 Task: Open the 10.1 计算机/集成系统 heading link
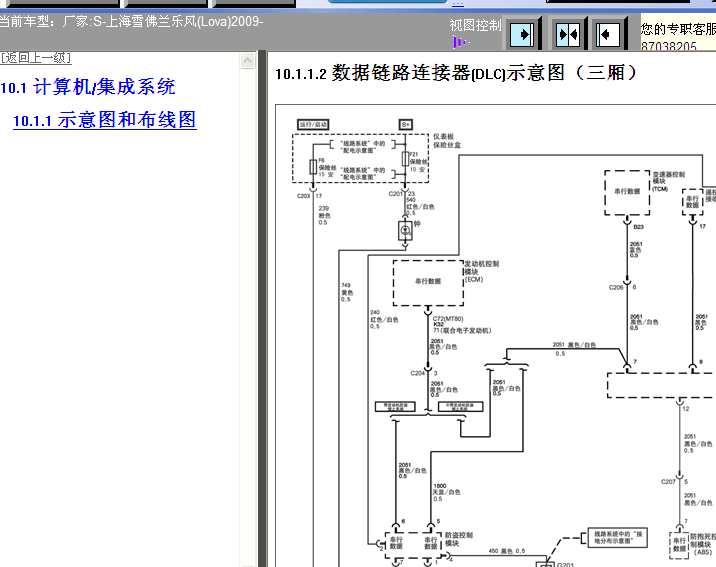pos(88,87)
